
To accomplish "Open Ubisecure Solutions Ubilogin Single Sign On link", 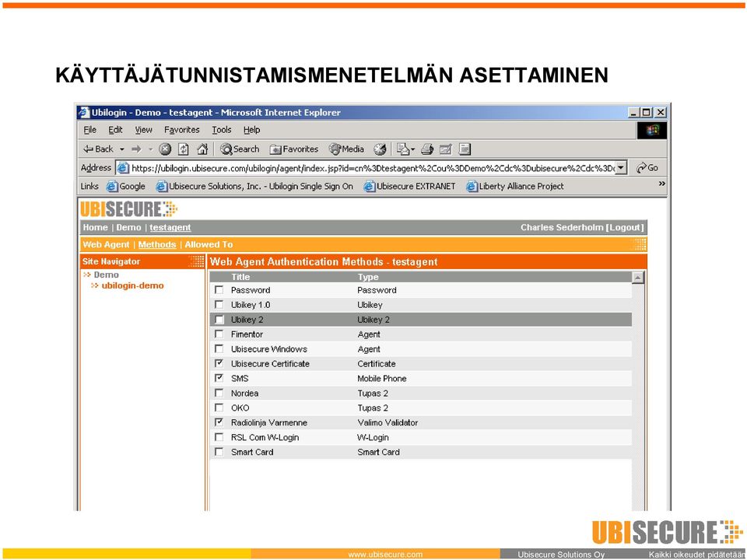I will [254, 186].
